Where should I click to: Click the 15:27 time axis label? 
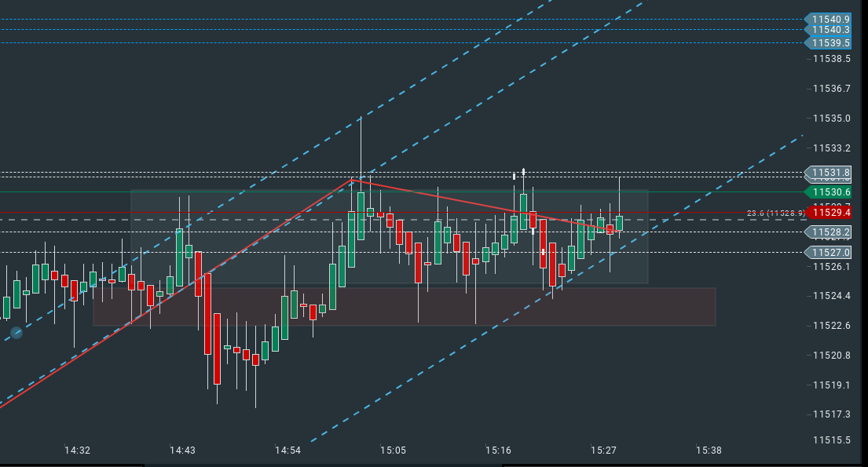point(603,451)
